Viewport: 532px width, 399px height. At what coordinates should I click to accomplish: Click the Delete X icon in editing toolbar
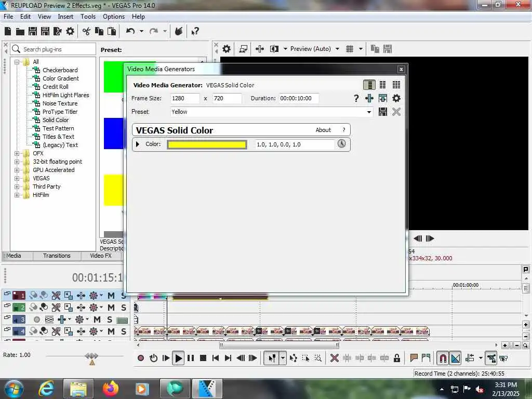tap(334, 358)
